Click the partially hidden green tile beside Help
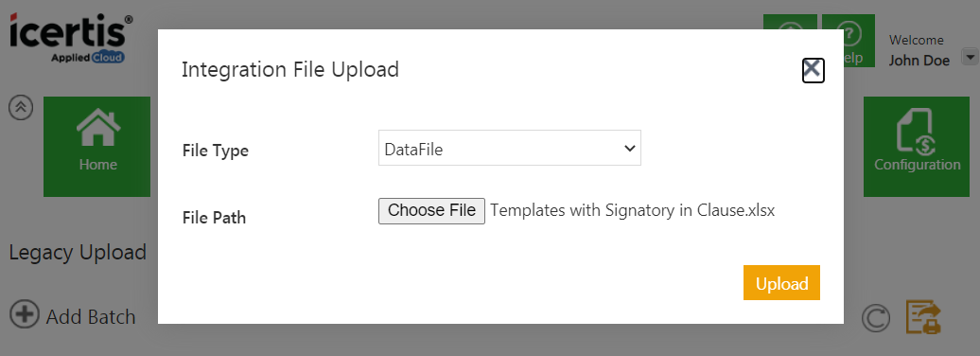Screen dimensions: 980x356 click(790, 22)
